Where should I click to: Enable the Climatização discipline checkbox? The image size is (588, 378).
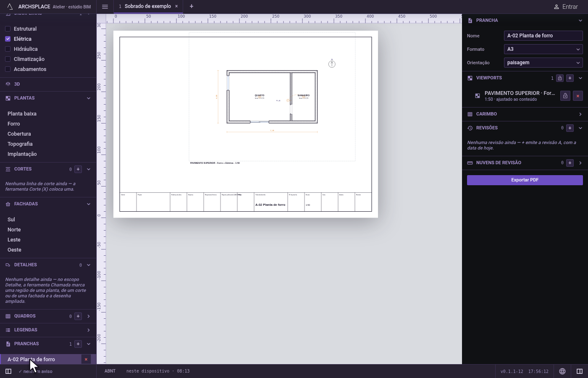coord(8,59)
